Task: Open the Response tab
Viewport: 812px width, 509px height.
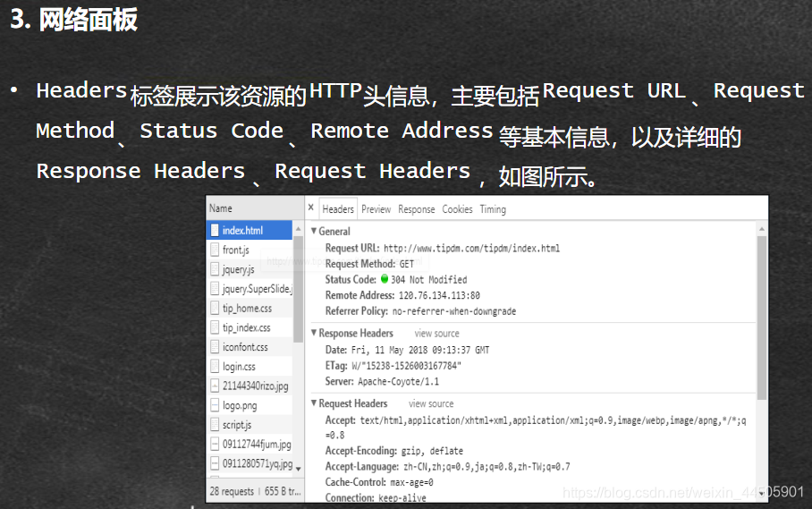Action: [x=417, y=209]
